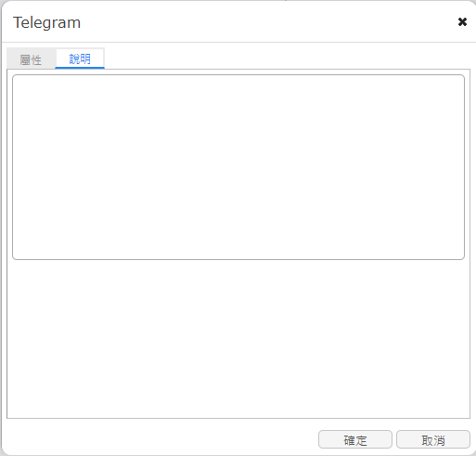Click the empty panel area below the text box
Screen dimensions: 476x456
point(238,339)
